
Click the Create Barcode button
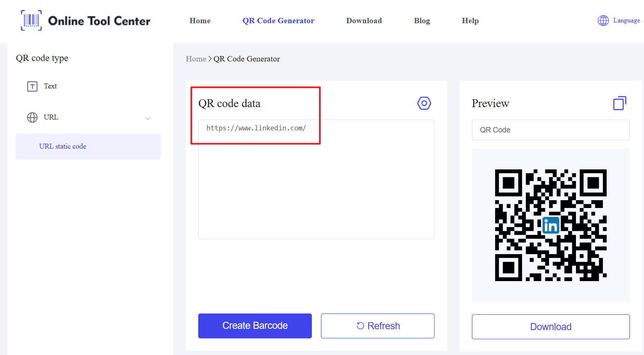255,326
